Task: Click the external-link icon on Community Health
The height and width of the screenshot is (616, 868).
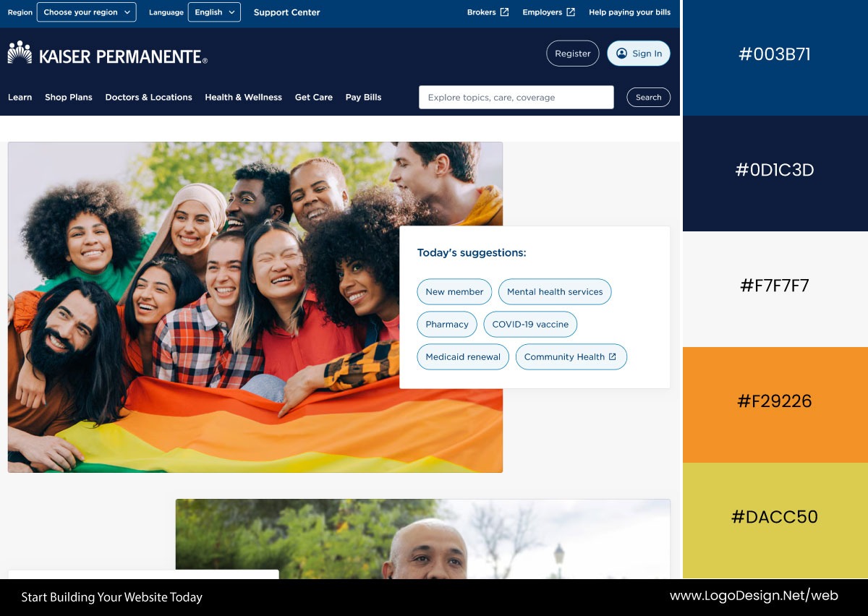Action: [613, 356]
